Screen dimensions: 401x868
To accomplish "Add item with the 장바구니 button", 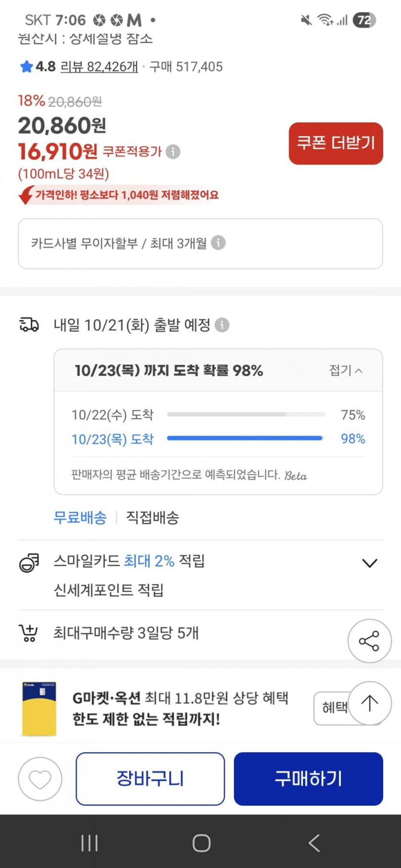I will click(150, 779).
